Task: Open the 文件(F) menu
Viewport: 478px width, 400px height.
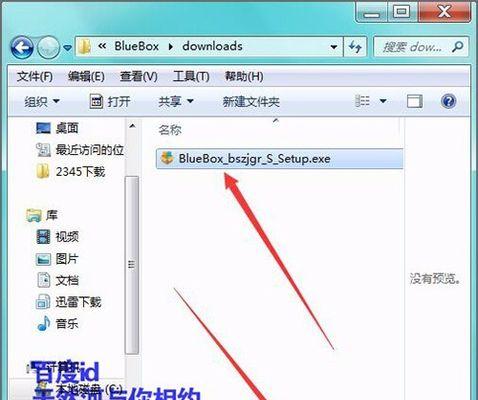Action: click(x=35, y=77)
